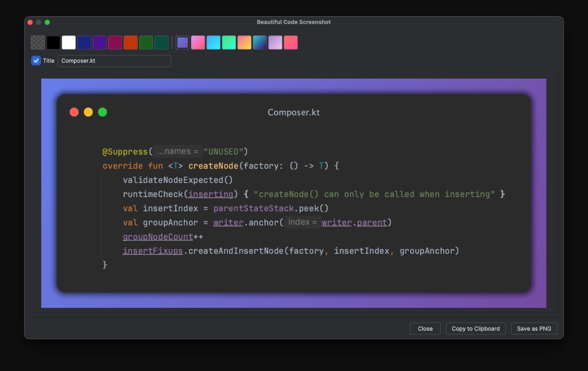Select the purple gradient swatch
This screenshot has height=371, width=588.
tap(182, 42)
